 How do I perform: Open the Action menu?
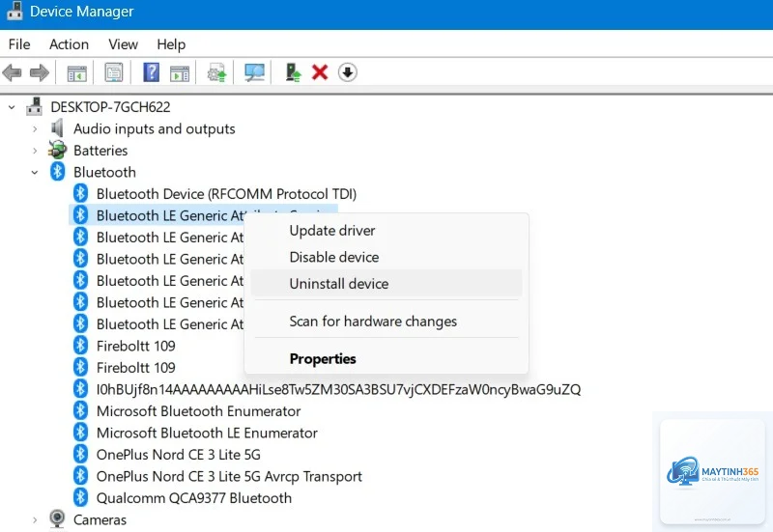pos(69,44)
